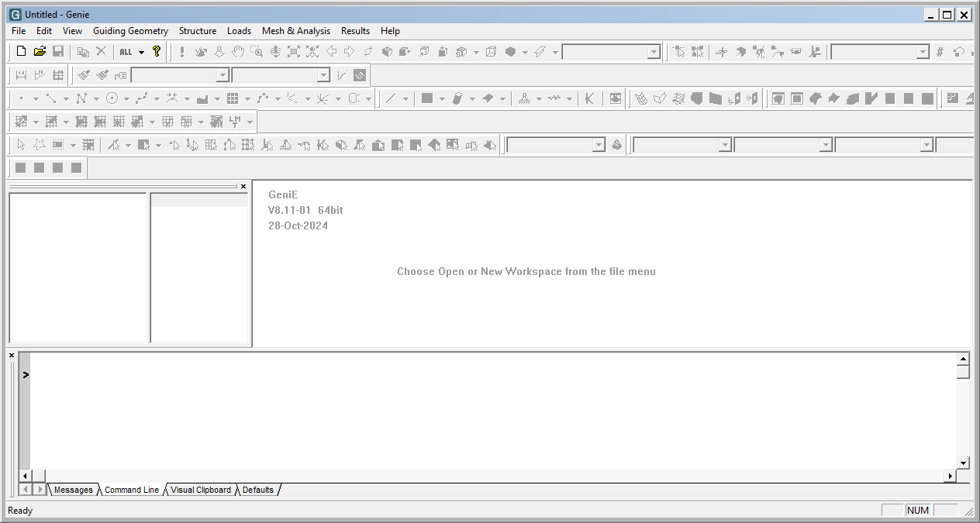The width and height of the screenshot is (980, 523).
Task: Click command window scrollbar up arrow
Action: 963,359
